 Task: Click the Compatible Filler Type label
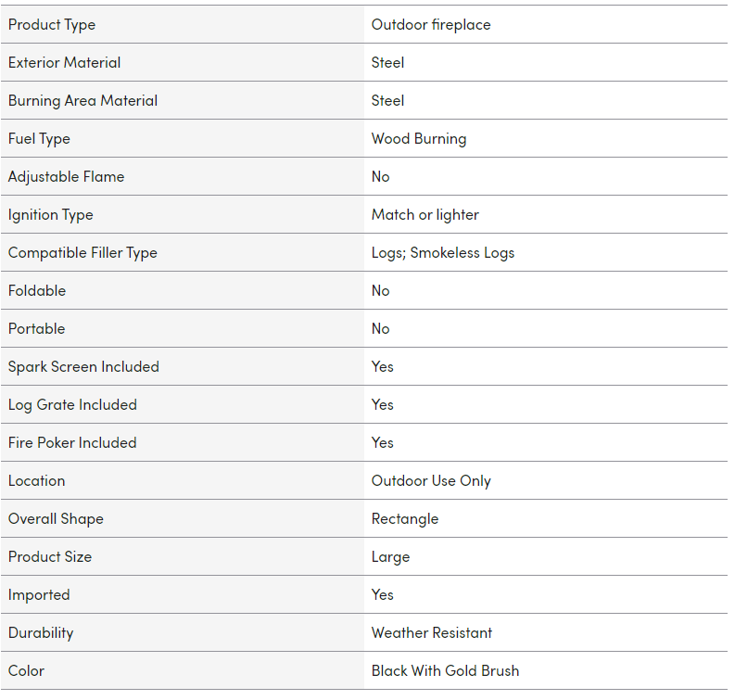(83, 253)
